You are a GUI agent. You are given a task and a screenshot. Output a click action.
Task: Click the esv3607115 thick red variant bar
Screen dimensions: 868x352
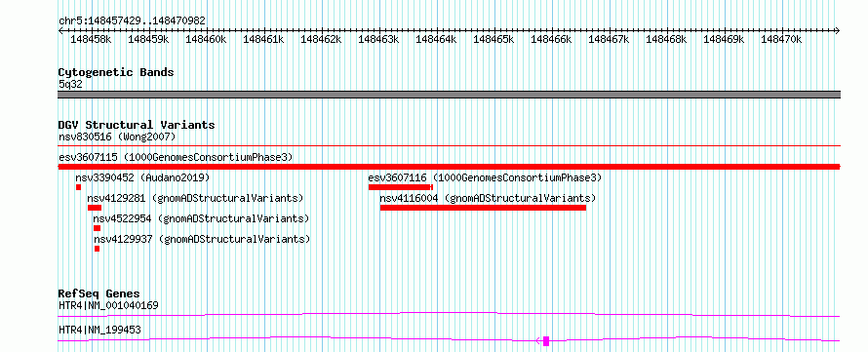tap(449, 167)
